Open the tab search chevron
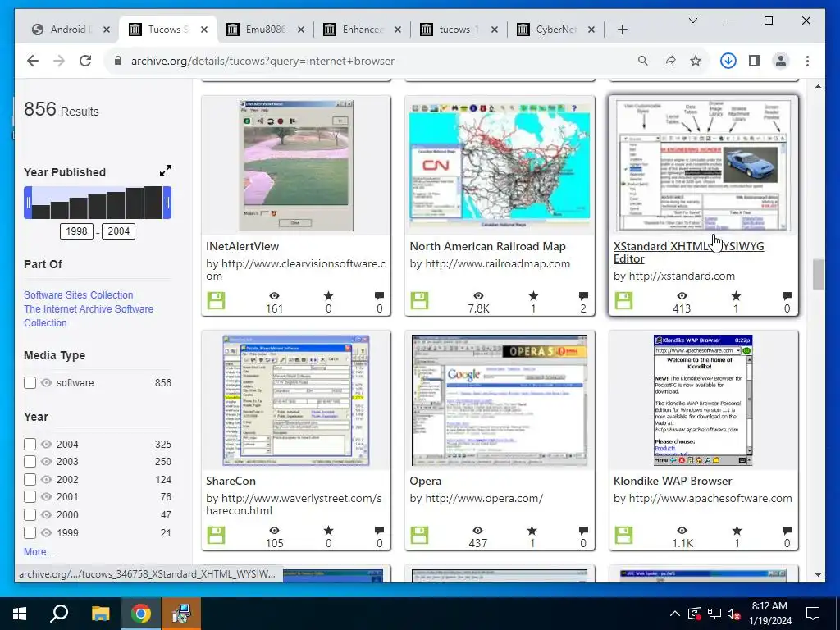The height and width of the screenshot is (630, 840). [692, 21]
